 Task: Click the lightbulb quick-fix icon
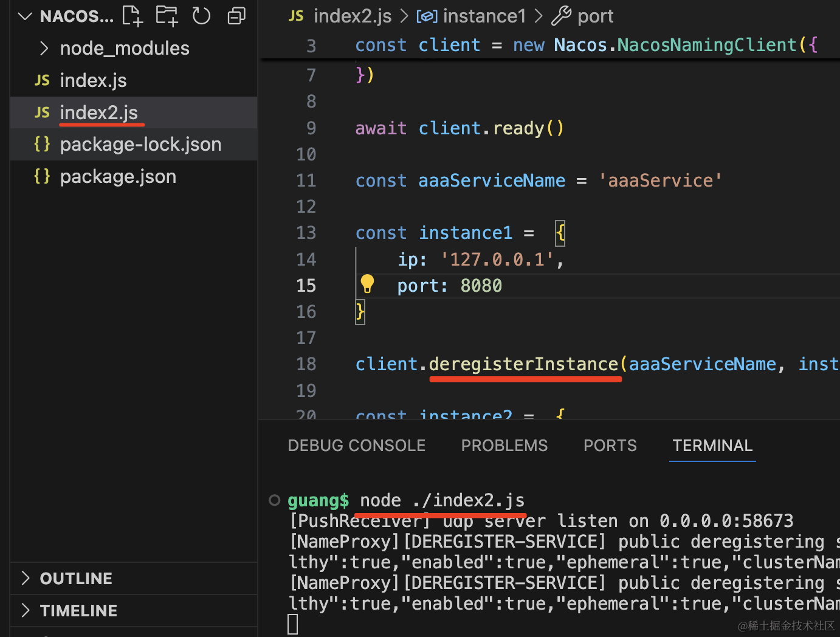(367, 284)
